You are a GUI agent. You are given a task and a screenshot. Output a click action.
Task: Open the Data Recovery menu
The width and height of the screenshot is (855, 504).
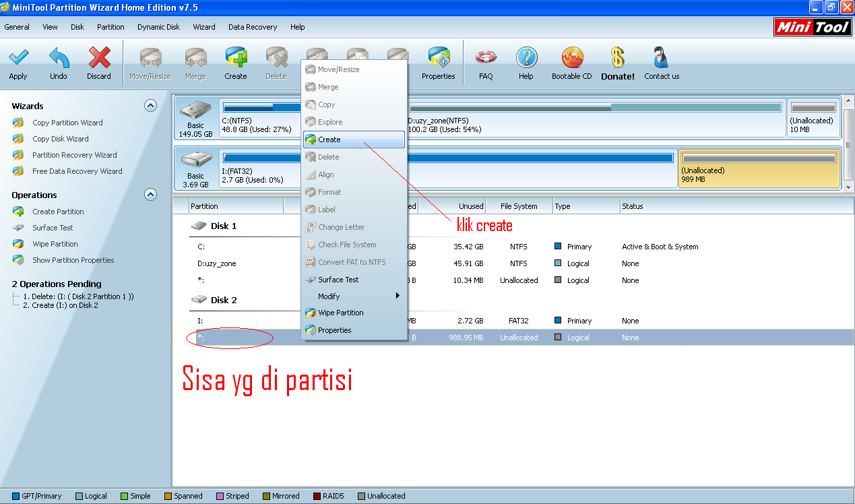point(253,27)
